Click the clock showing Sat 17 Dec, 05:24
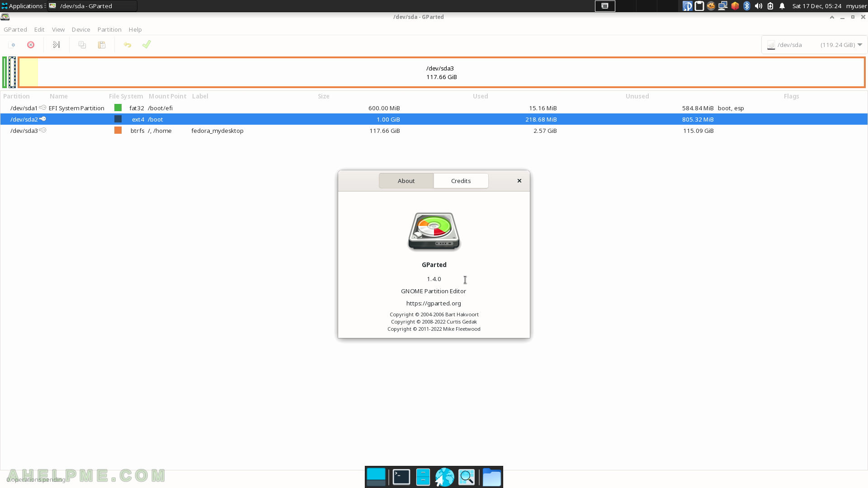Viewport: 868px width, 488px height. click(x=816, y=6)
